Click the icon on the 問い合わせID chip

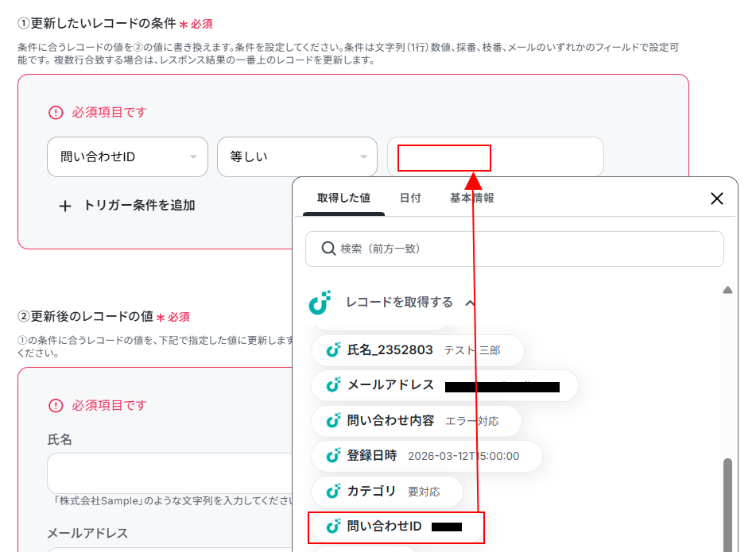click(333, 527)
